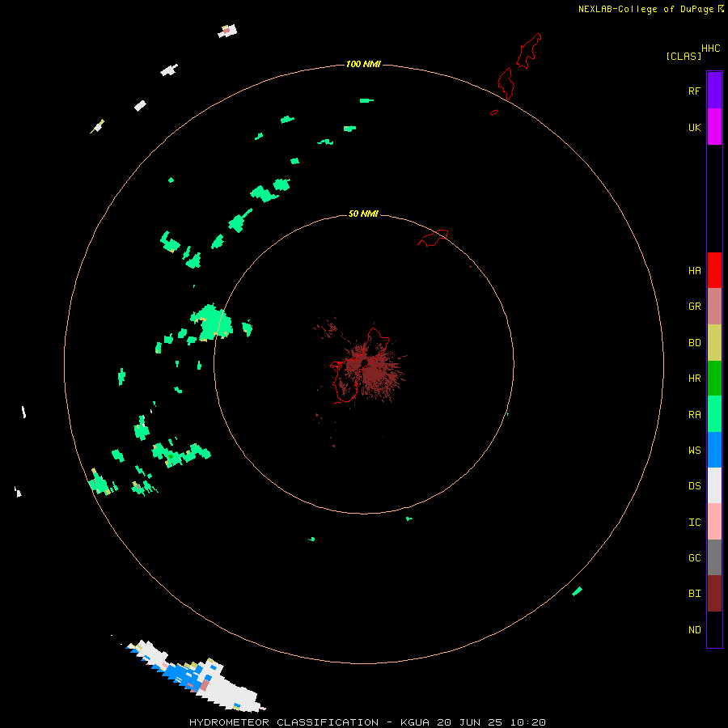Click the UK magenta legend swatch
This screenshot has width=728, height=728.
(714, 127)
